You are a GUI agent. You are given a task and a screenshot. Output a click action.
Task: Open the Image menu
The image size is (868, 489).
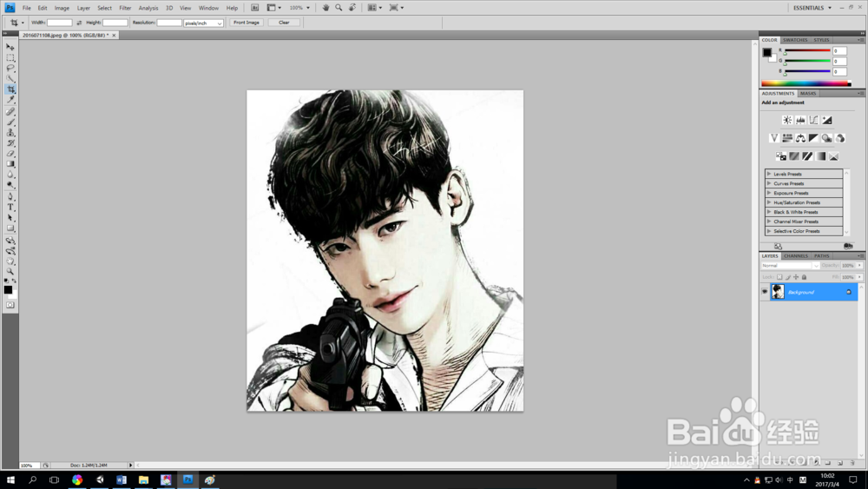click(x=62, y=9)
